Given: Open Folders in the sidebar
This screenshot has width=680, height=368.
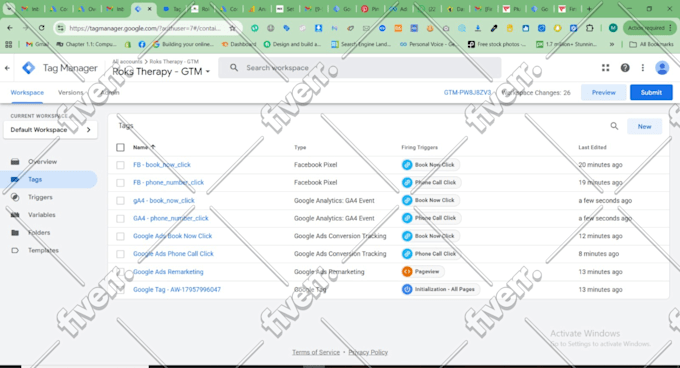Looking at the screenshot, I should click(x=39, y=233).
